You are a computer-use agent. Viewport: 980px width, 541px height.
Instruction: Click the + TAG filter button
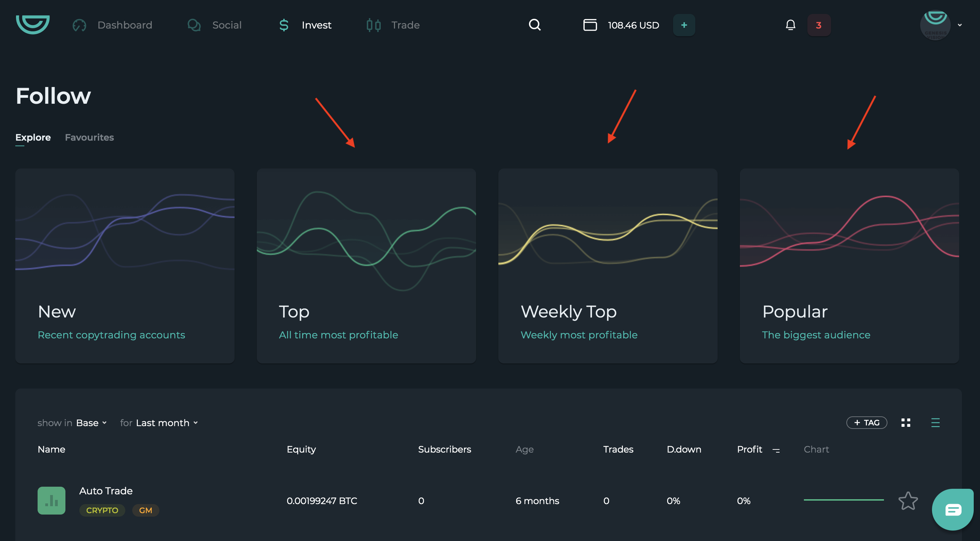point(866,423)
